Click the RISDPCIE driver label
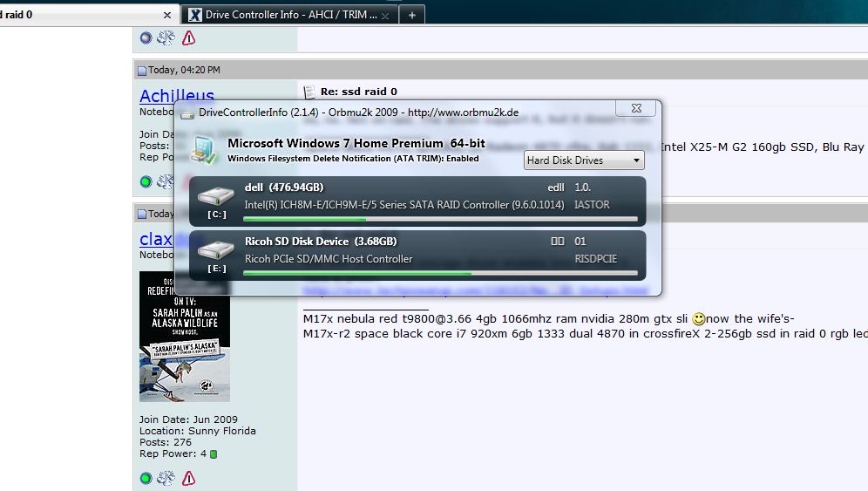Viewport: 868px width, 491px height. (595, 259)
